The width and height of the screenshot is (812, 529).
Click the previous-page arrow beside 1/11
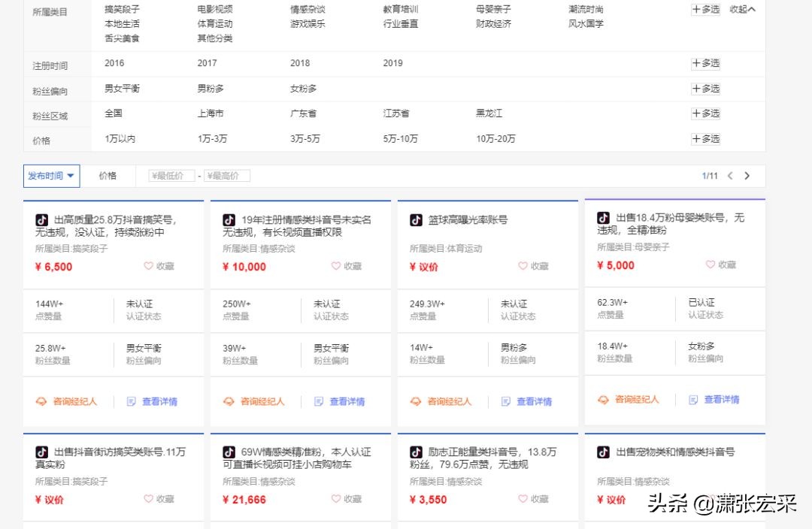pos(730,175)
